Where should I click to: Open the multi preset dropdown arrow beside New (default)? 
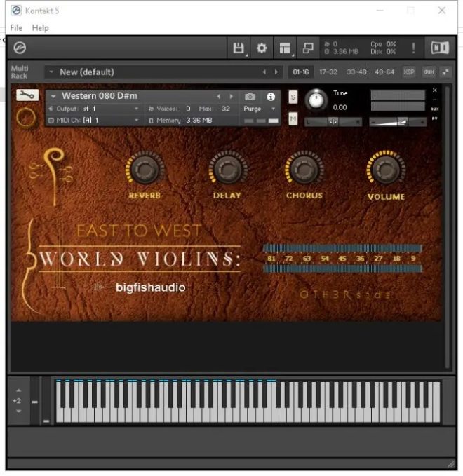click(51, 72)
